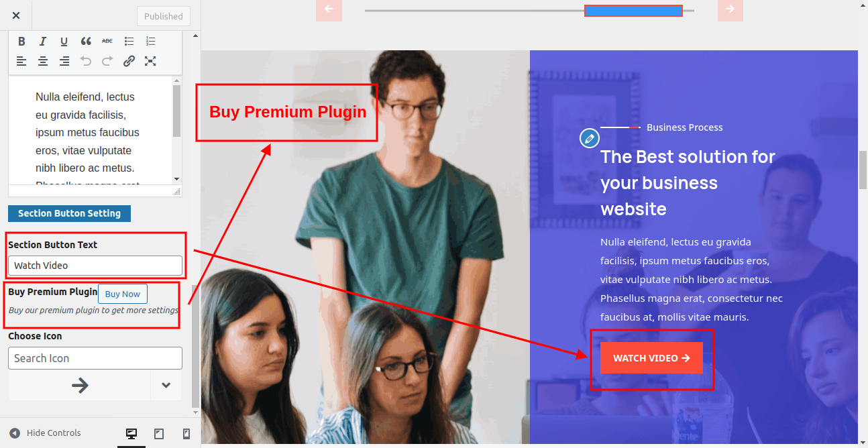Switch preview to tablet device

[x=159, y=434]
